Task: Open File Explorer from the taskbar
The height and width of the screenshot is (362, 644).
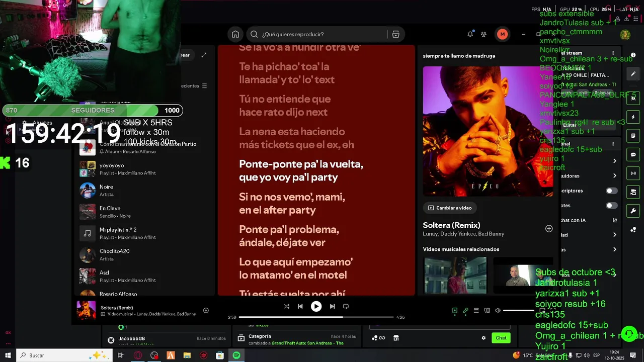Action: pos(187,355)
